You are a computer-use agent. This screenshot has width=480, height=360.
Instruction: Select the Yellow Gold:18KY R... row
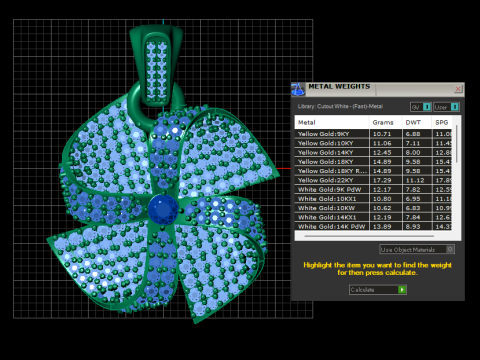[373, 171]
